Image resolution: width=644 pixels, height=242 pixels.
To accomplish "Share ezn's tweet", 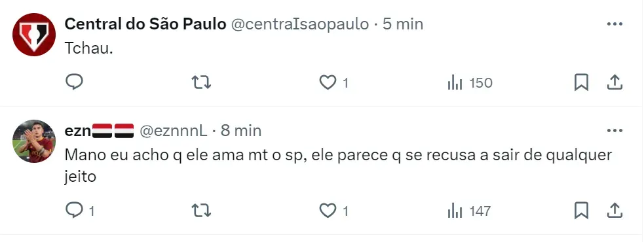I will point(615,211).
